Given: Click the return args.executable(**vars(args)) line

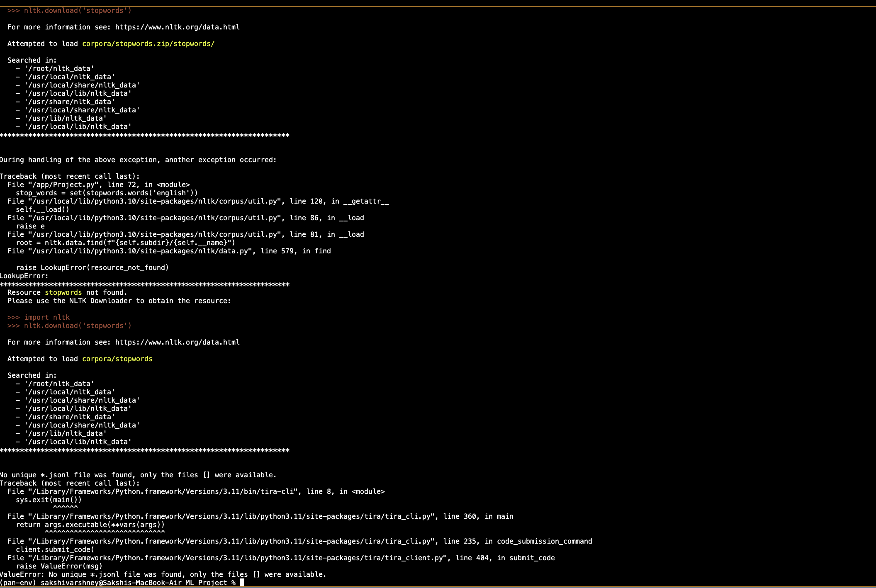Looking at the screenshot, I should (x=90, y=525).
